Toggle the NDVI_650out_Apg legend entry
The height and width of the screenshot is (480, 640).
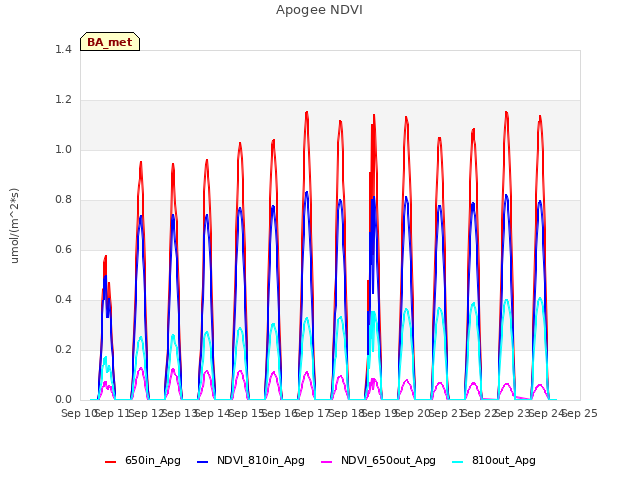378,460
